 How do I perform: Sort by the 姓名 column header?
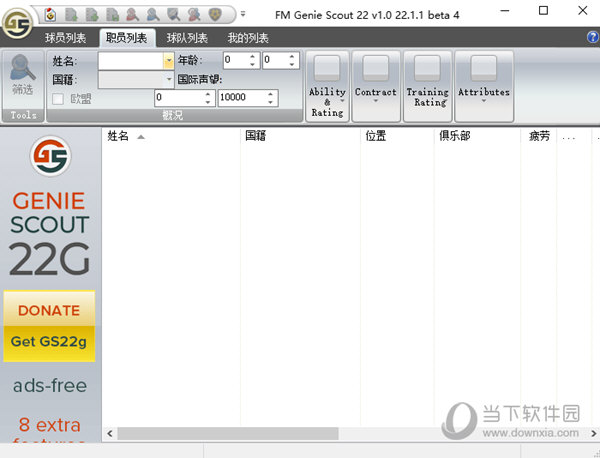[171, 136]
